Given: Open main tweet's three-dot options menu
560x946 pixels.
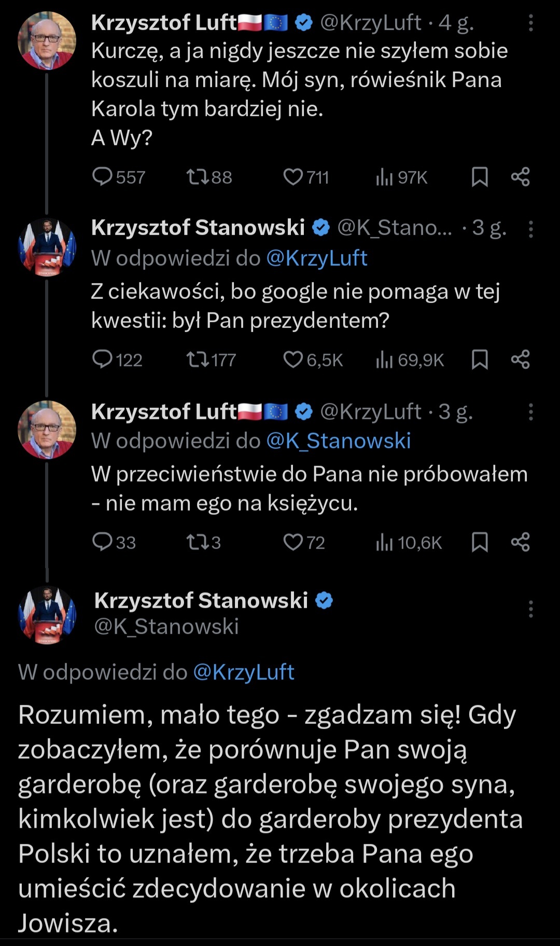Looking at the screenshot, I should (x=530, y=609).
